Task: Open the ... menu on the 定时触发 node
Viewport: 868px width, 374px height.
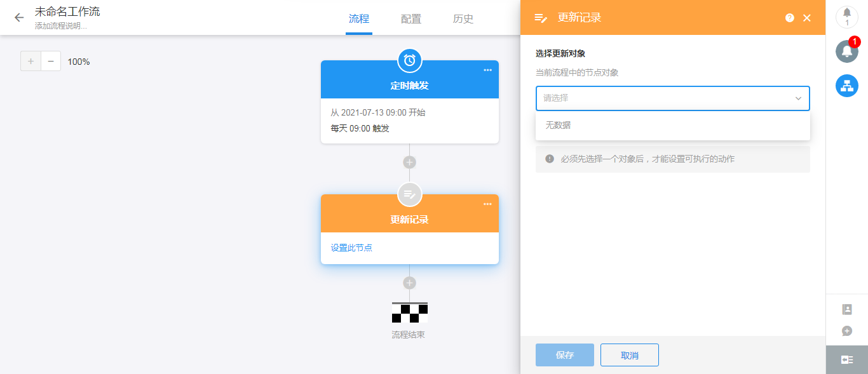Action: click(x=488, y=70)
